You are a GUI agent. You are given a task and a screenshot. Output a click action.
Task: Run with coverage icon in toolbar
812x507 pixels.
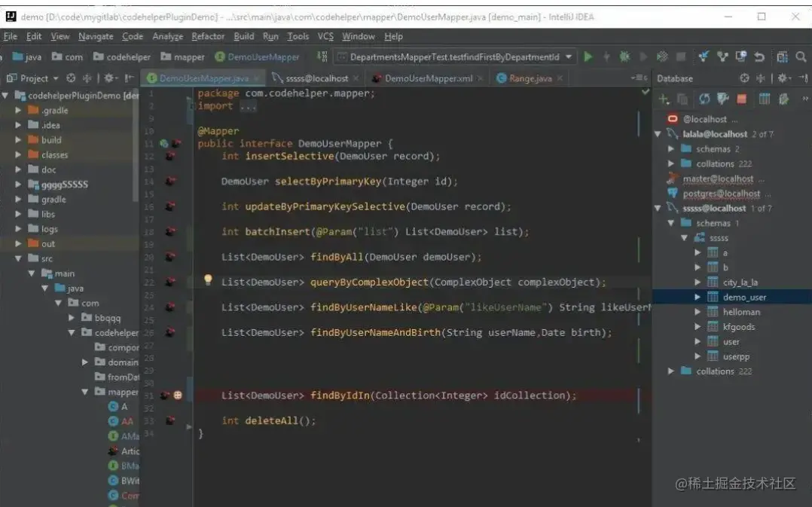click(662, 57)
